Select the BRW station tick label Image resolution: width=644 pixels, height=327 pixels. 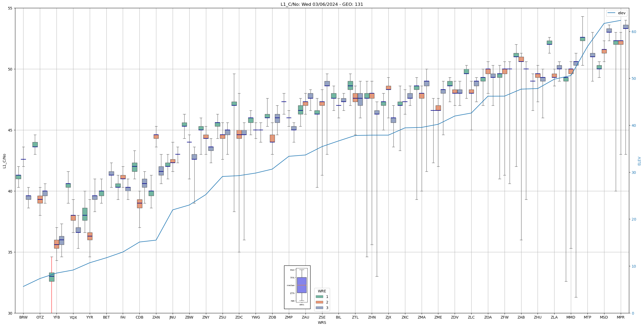[23, 317]
